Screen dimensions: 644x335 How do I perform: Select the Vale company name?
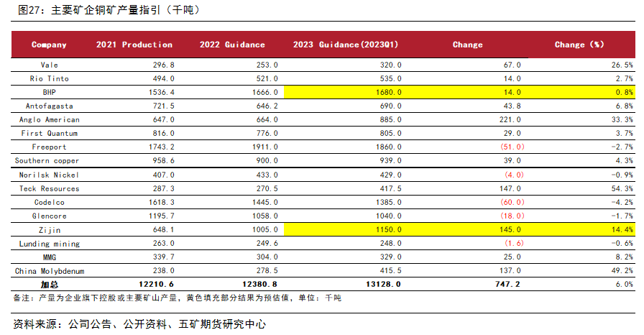coord(50,65)
